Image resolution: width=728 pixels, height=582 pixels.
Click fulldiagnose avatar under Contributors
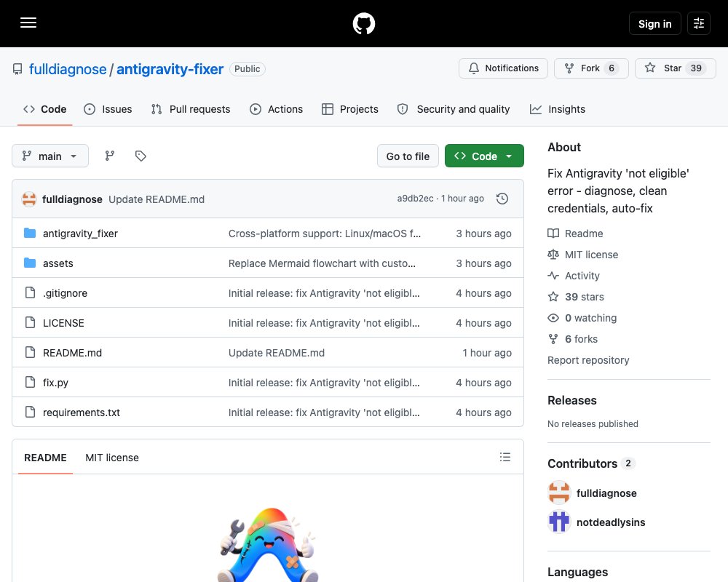pos(559,493)
